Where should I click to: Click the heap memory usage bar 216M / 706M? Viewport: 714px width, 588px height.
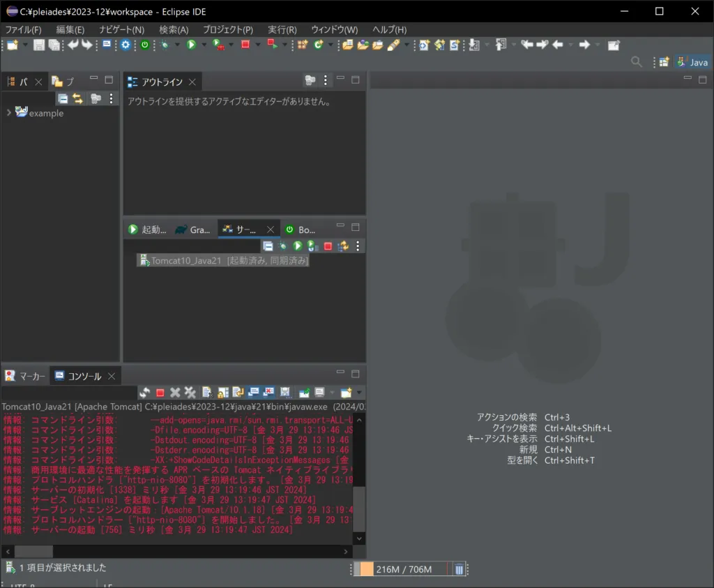click(x=404, y=569)
